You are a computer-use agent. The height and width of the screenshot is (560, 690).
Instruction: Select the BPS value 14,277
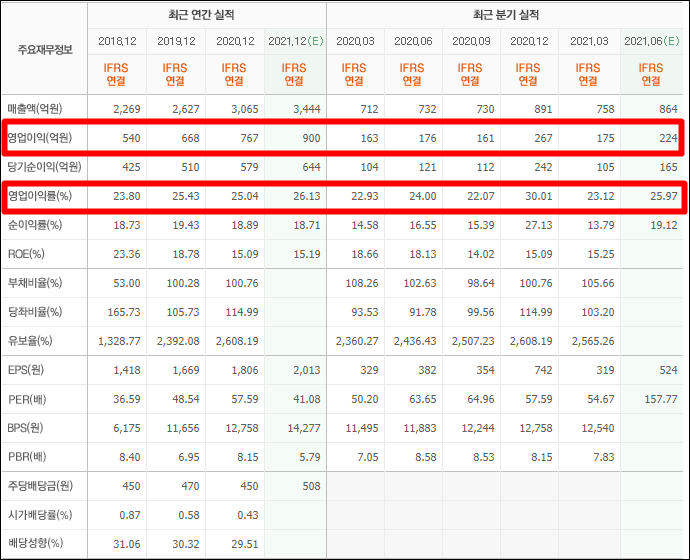point(304,428)
